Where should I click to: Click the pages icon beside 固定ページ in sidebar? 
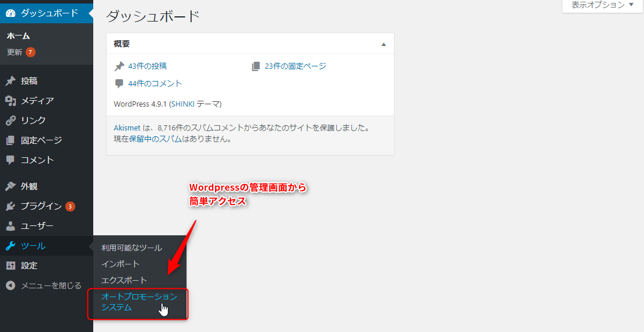(x=10, y=140)
